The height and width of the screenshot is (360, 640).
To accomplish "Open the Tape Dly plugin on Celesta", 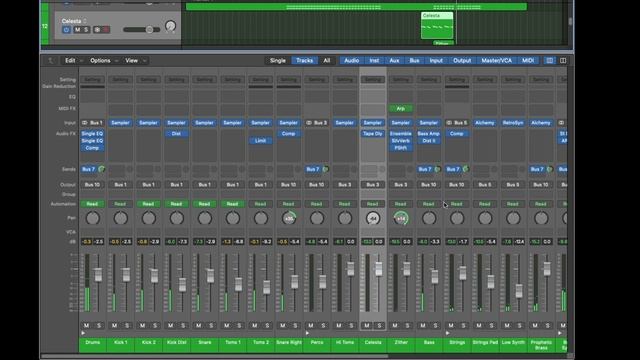I will [373, 133].
